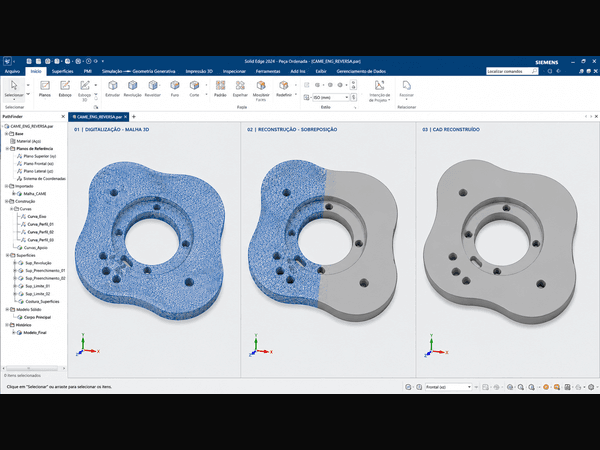Click the Redefinir tool icon

click(x=284, y=85)
